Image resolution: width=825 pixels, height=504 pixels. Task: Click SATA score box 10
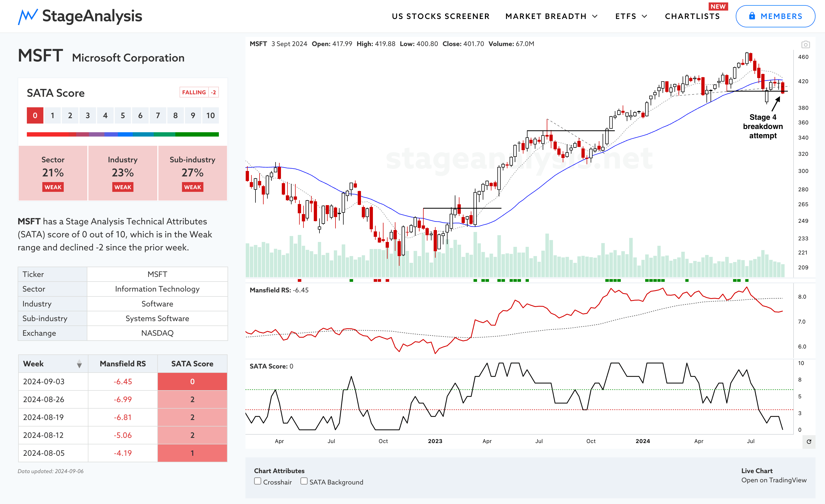pyautogui.click(x=210, y=115)
